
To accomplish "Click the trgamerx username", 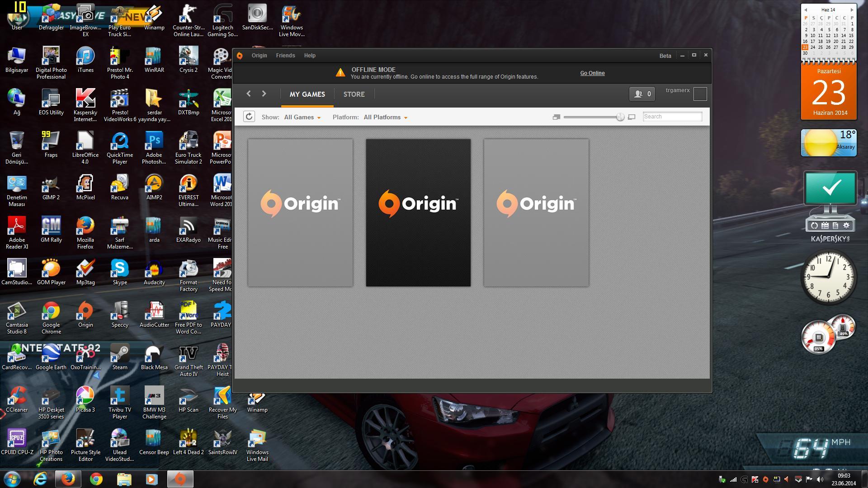I will (x=678, y=90).
